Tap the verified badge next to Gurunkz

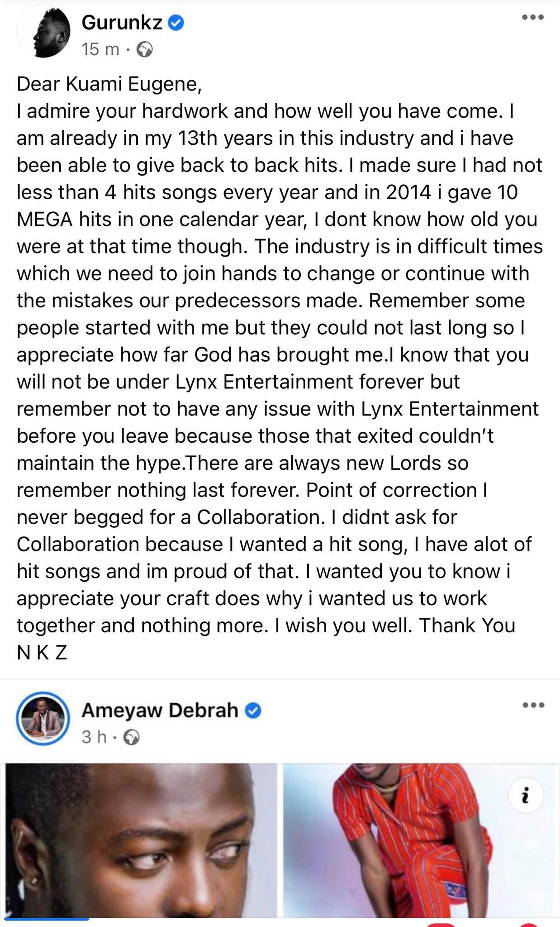176,23
